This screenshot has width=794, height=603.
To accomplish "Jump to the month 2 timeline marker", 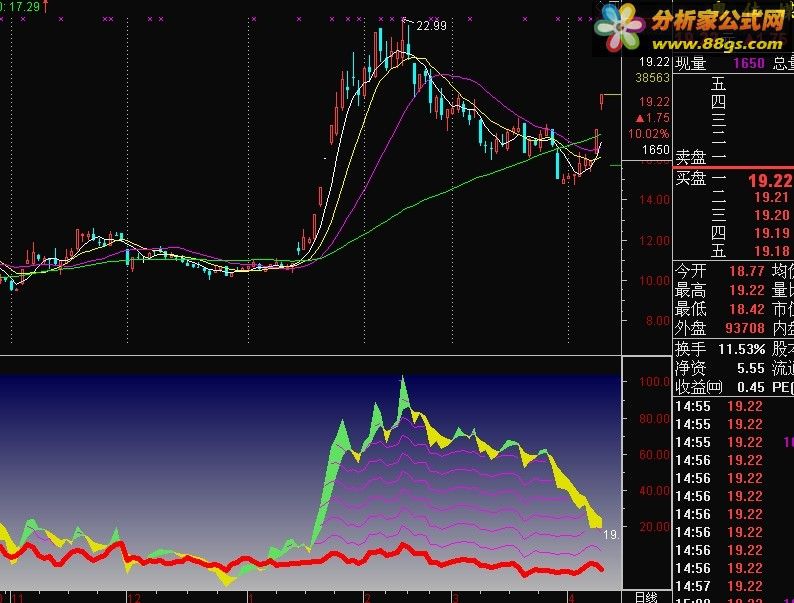I will [x=367, y=598].
